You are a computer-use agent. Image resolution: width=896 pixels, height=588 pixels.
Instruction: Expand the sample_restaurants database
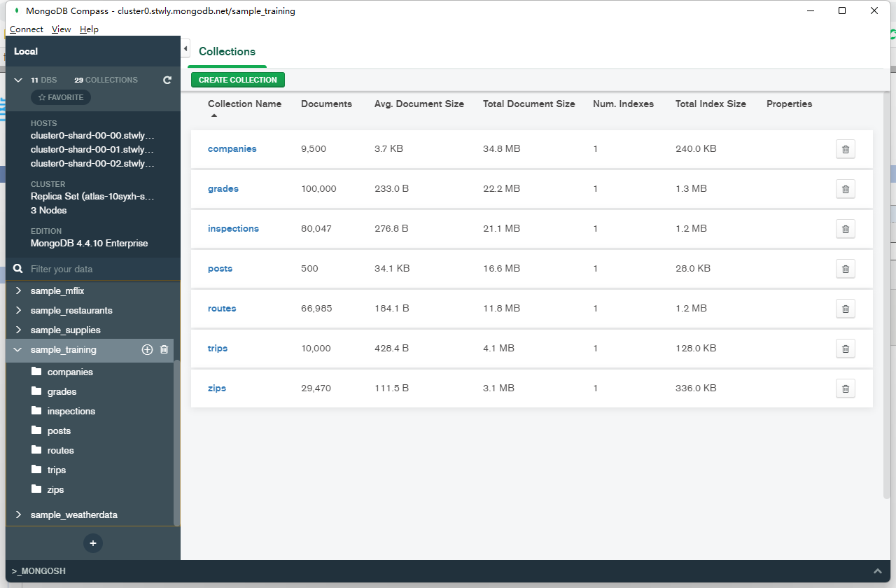tap(18, 310)
